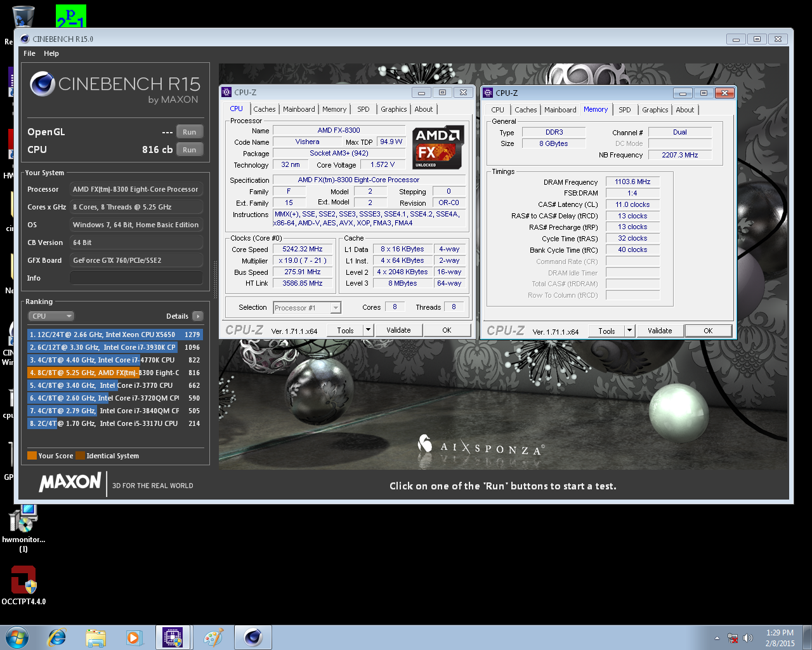Click Tools button in right CPU-Z

click(x=606, y=331)
